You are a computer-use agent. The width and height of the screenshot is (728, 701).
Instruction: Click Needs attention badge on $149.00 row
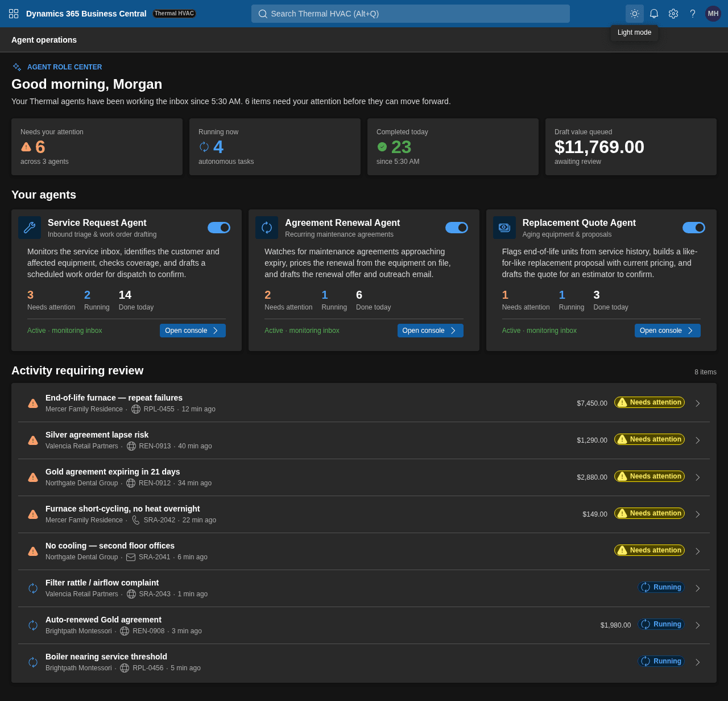click(x=650, y=513)
